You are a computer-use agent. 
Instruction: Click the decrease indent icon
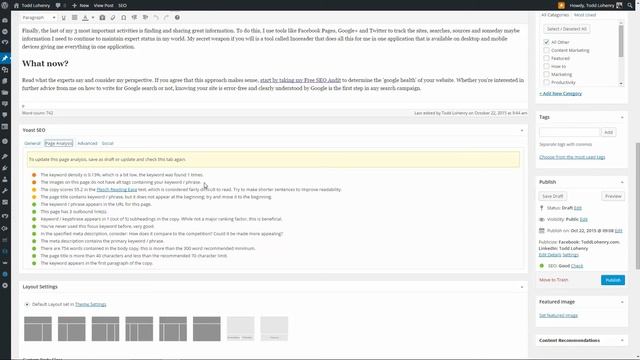pos(134,18)
